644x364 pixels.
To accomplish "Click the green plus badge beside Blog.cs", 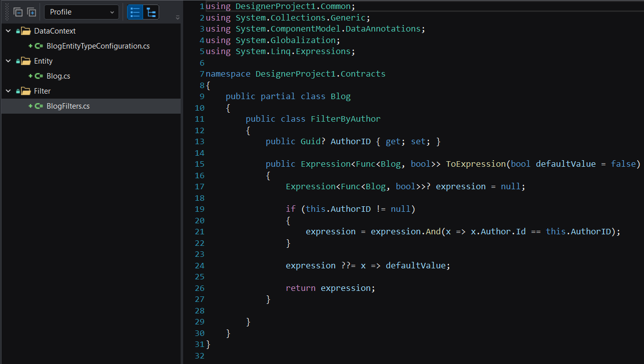I will click(31, 76).
